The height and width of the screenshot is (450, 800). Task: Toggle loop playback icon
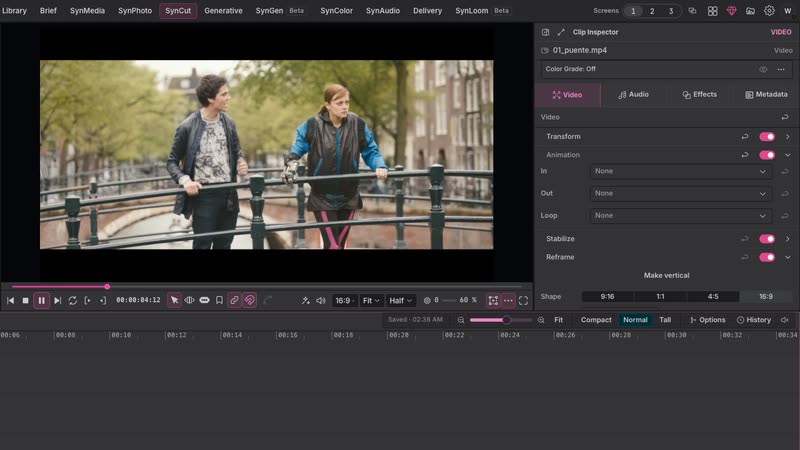72,301
